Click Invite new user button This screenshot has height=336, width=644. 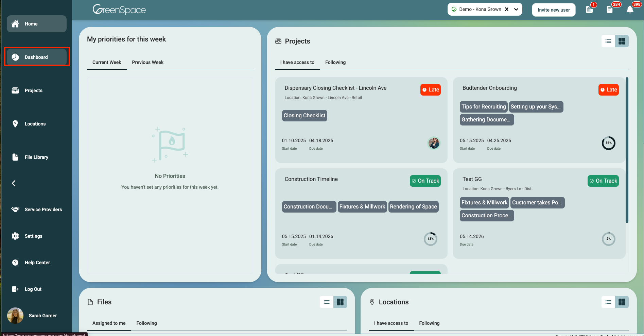pyautogui.click(x=554, y=10)
